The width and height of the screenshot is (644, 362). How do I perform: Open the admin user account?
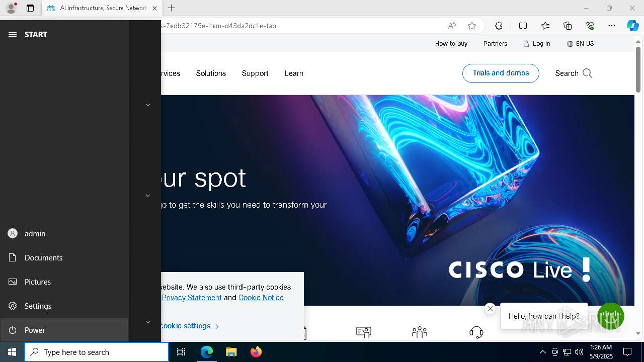click(64, 233)
